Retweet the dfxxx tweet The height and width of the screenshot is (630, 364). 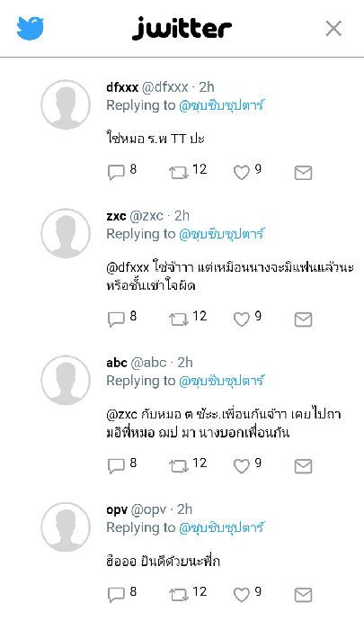tap(179, 173)
